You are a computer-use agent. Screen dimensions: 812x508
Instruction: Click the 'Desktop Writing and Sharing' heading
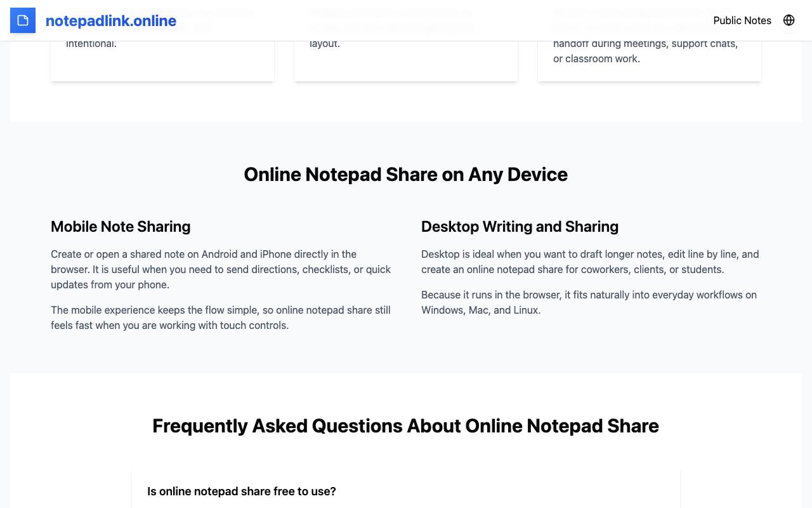(520, 226)
